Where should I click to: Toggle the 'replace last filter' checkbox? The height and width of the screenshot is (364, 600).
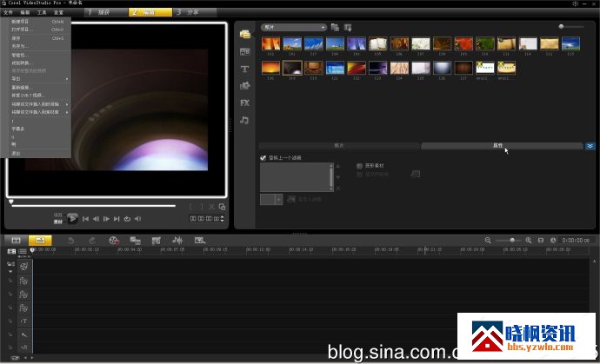point(263,157)
